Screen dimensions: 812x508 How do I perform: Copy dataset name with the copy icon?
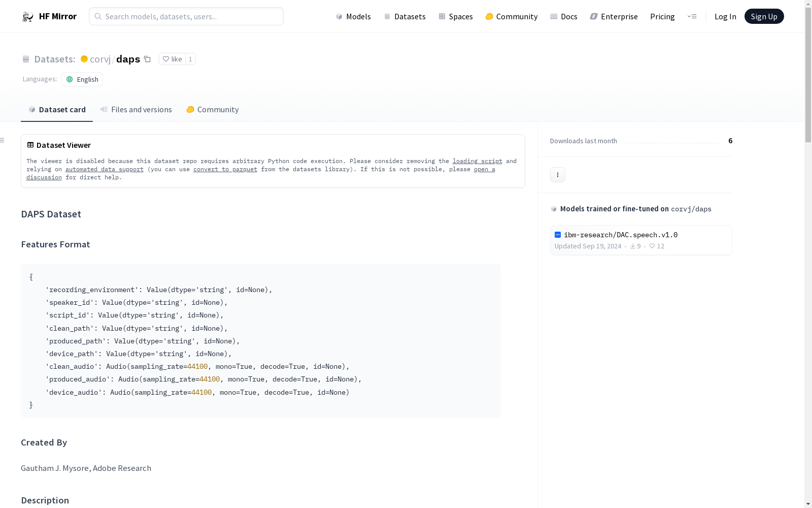click(147, 59)
